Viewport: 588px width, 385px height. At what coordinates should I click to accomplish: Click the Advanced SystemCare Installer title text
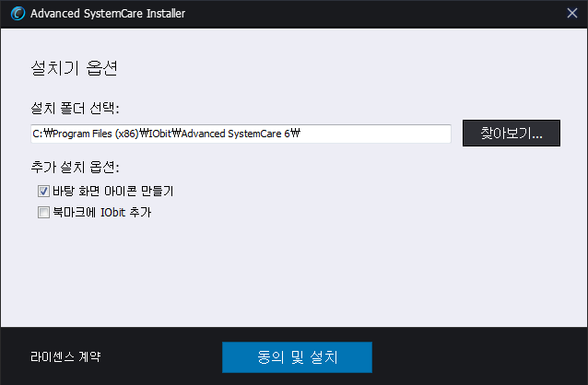(x=108, y=14)
